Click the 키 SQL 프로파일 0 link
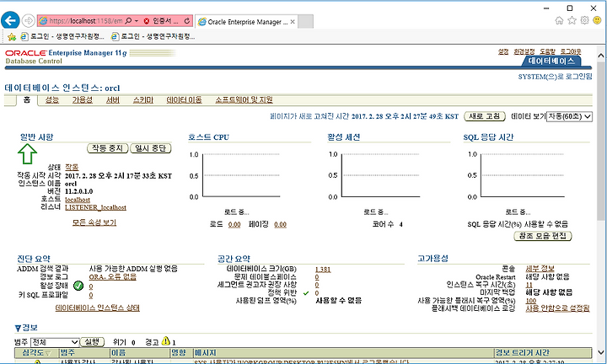 [x=91, y=295]
